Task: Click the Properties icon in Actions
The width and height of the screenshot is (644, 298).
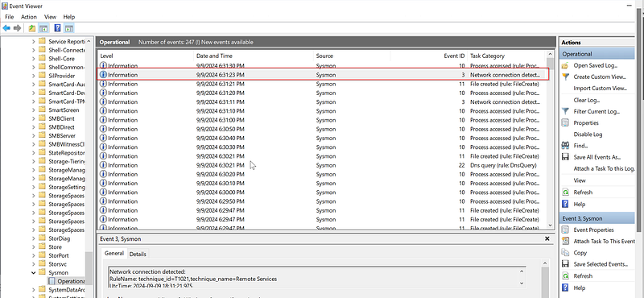Action: click(566, 123)
